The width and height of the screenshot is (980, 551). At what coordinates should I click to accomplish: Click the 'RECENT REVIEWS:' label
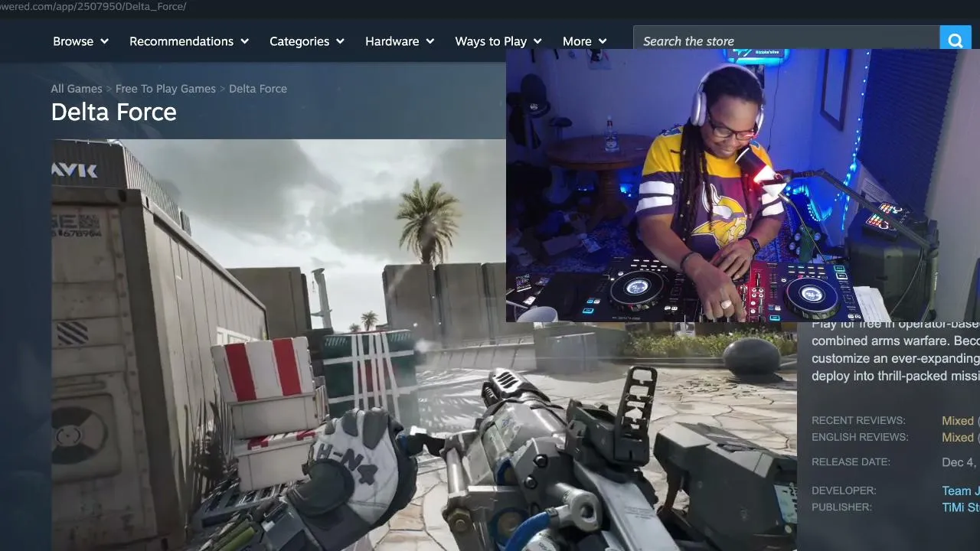(858, 421)
